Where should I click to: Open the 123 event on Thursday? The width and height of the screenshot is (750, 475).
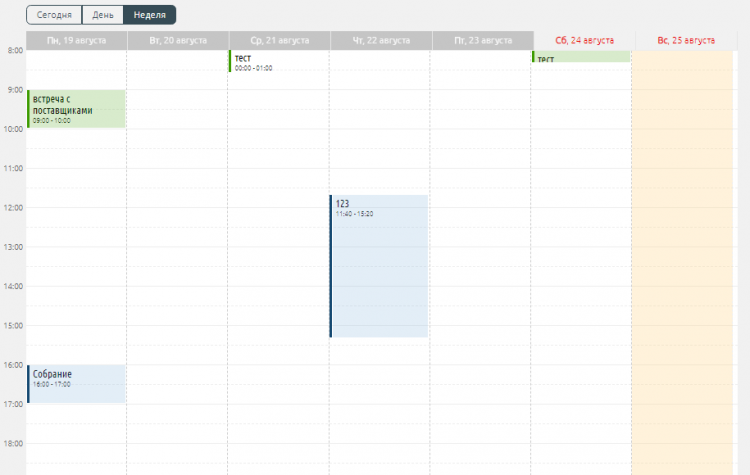click(x=379, y=265)
